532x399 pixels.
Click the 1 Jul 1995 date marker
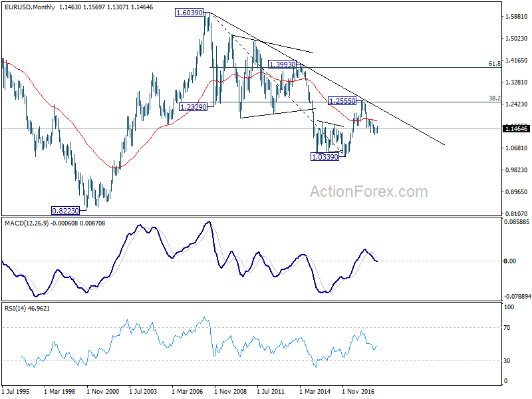click(15, 391)
